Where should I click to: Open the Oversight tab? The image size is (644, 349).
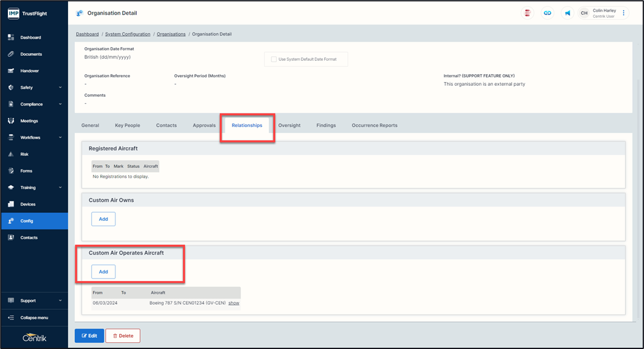[x=289, y=125]
